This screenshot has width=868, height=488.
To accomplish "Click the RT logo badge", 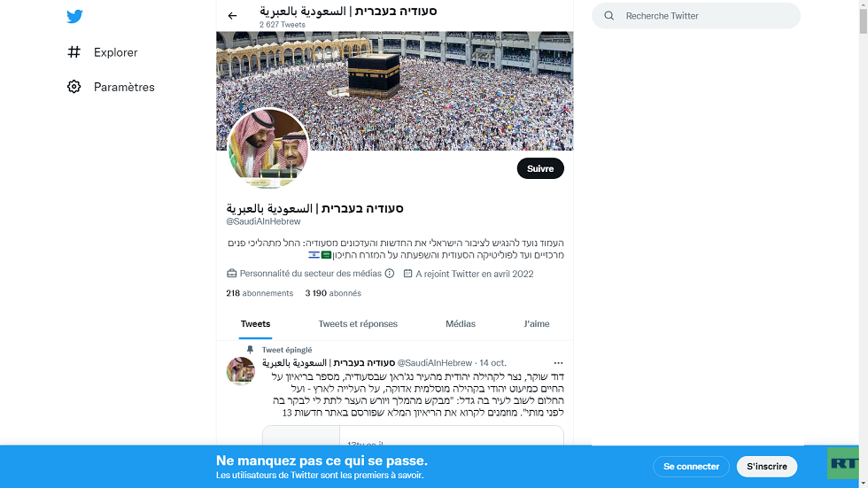I will [842, 463].
